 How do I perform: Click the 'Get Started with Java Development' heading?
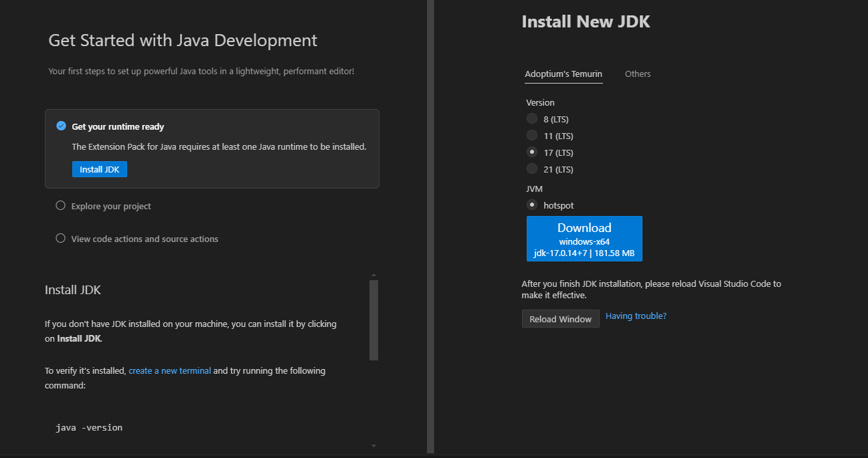[183, 40]
